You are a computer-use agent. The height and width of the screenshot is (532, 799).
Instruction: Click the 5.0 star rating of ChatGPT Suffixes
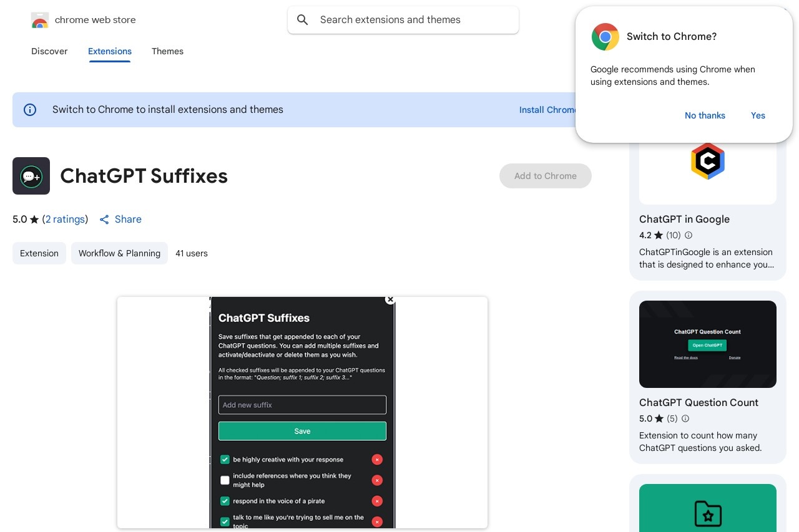pyautogui.click(x=26, y=220)
